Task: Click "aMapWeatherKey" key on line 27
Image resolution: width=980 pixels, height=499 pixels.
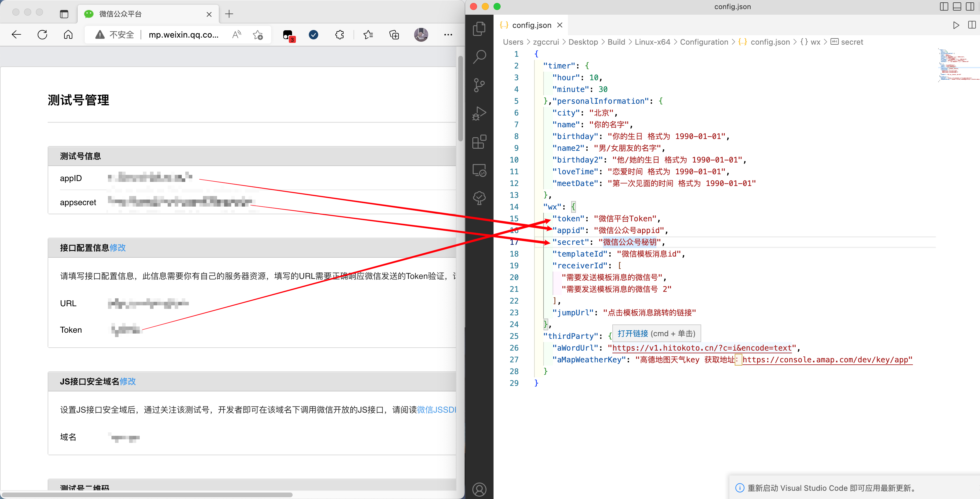Action: [x=589, y=360]
